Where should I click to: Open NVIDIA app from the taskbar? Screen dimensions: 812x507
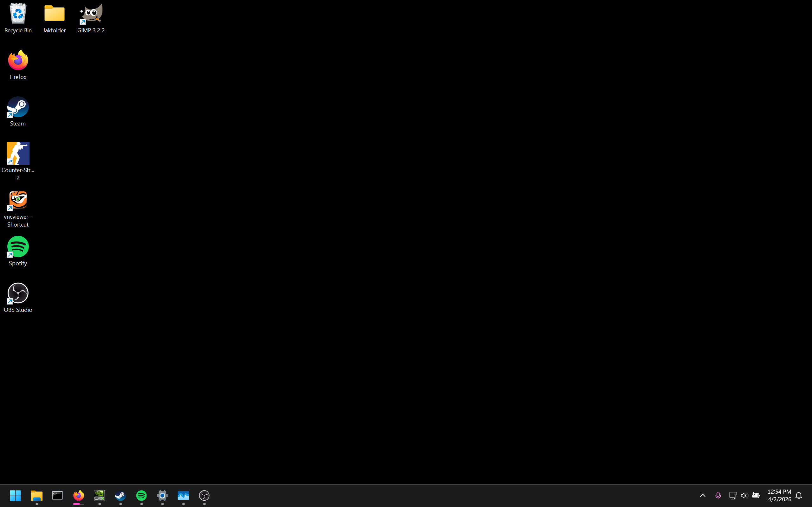pyautogui.click(x=99, y=495)
